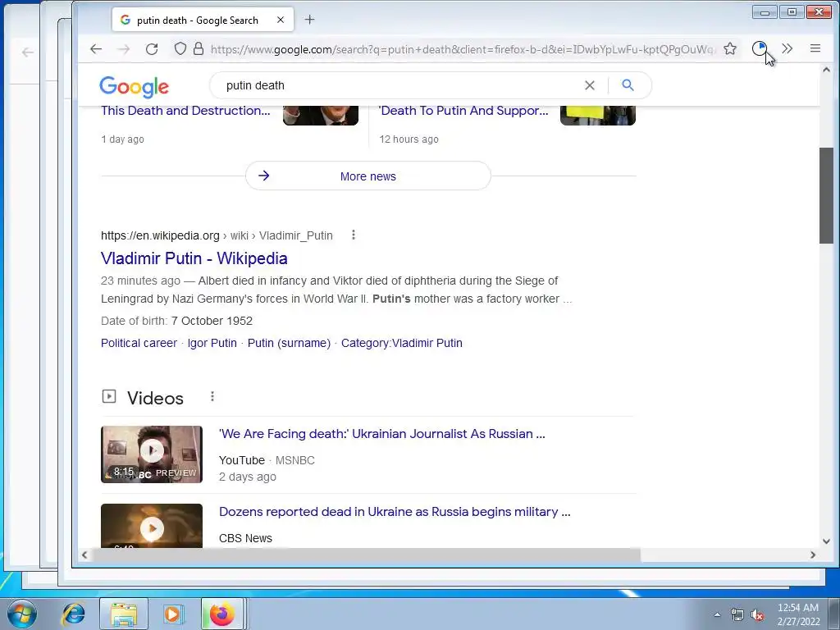840x630 pixels.
Task: Open network status tray icon
Action: [737, 615]
